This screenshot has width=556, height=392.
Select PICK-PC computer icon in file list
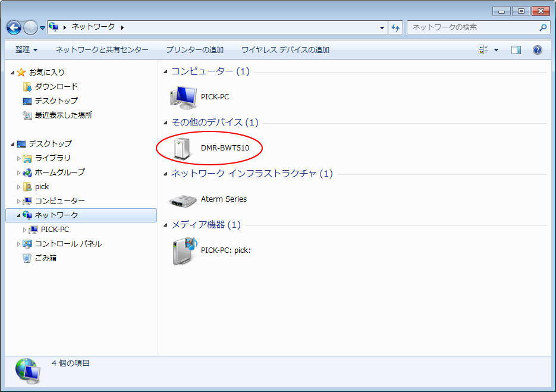pos(183,98)
